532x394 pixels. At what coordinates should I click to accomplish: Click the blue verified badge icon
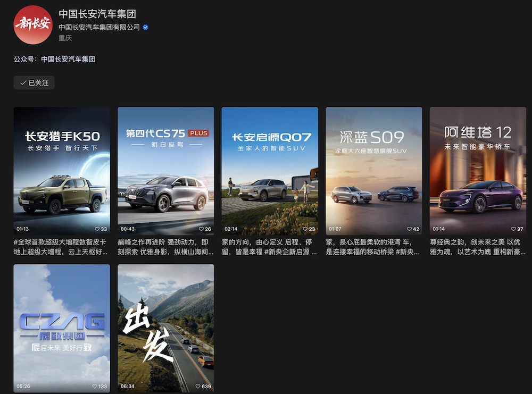click(x=145, y=27)
